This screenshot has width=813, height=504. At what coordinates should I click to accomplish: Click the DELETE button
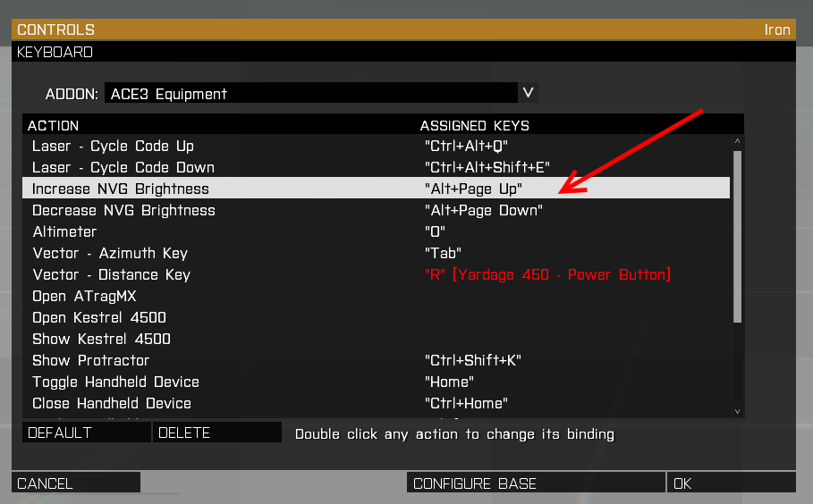click(217, 433)
